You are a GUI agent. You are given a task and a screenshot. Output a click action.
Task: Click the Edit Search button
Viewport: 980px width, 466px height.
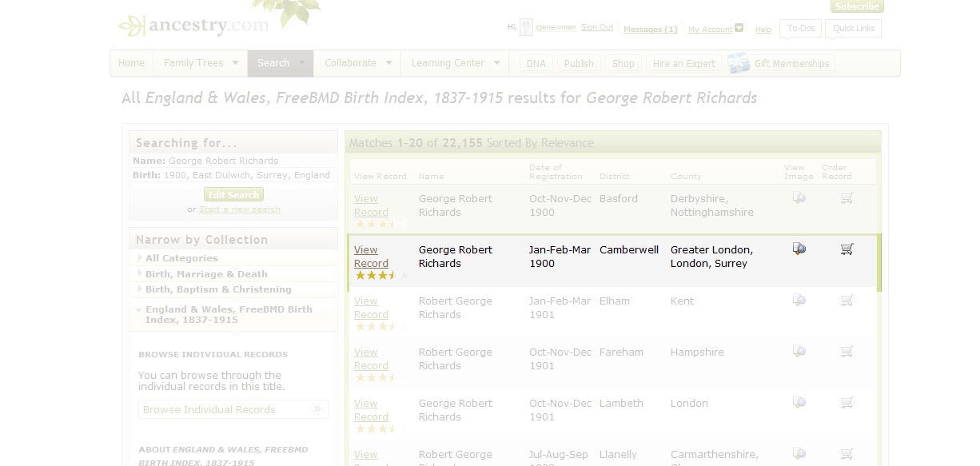point(233,195)
